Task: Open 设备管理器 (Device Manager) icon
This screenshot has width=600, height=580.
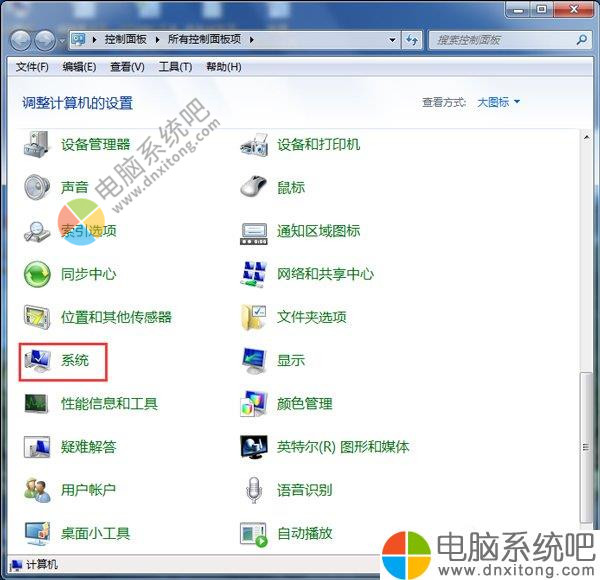Action: point(38,145)
